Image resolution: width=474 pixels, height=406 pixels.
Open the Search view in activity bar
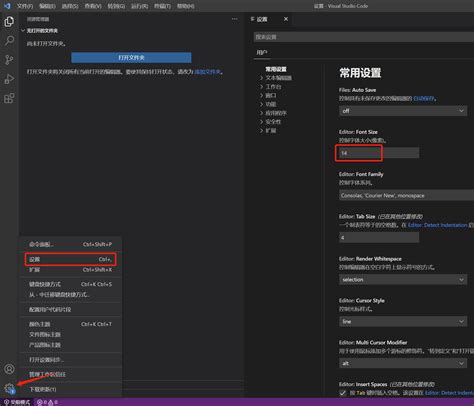[9, 41]
